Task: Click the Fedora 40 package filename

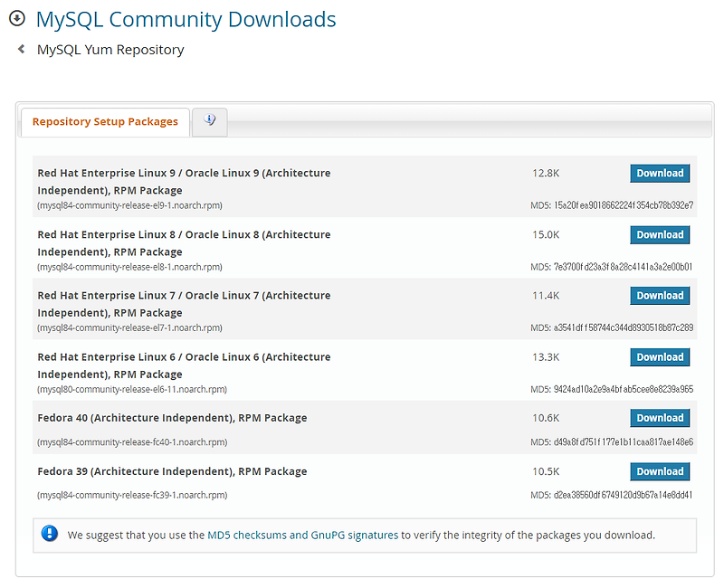Action: (x=131, y=441)
